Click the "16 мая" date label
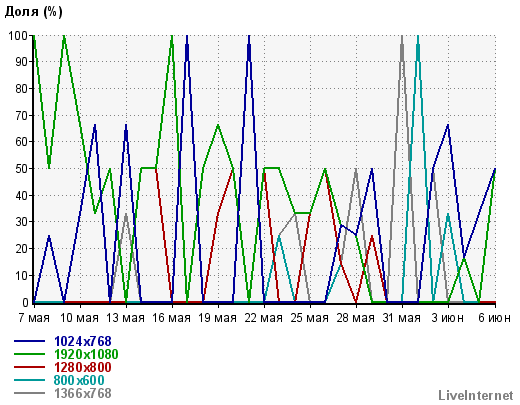The image size is (520, 405). point(171,318)
